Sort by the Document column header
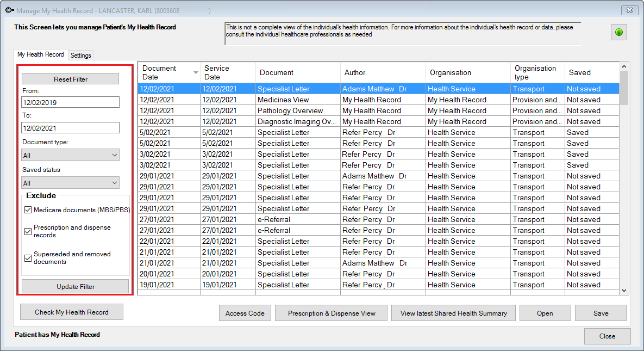Viewport: 644px width, 351px height. [x=298, y=72]
